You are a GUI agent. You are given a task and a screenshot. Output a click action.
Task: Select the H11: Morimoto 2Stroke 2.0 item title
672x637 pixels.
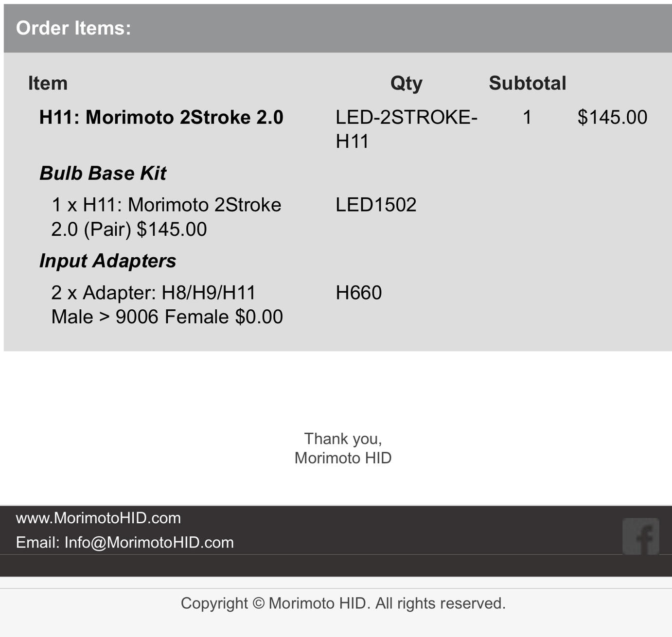(x=161, y=117)
